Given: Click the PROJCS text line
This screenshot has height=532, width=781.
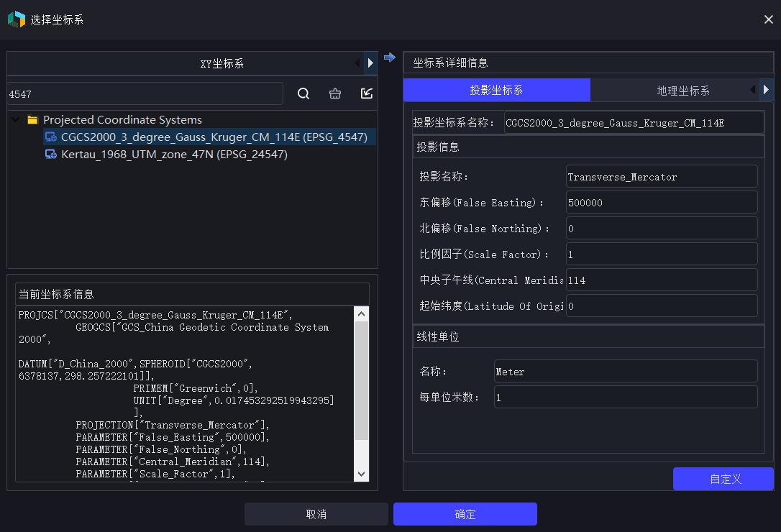Looking at the screenshot, I should click(155, 315).
